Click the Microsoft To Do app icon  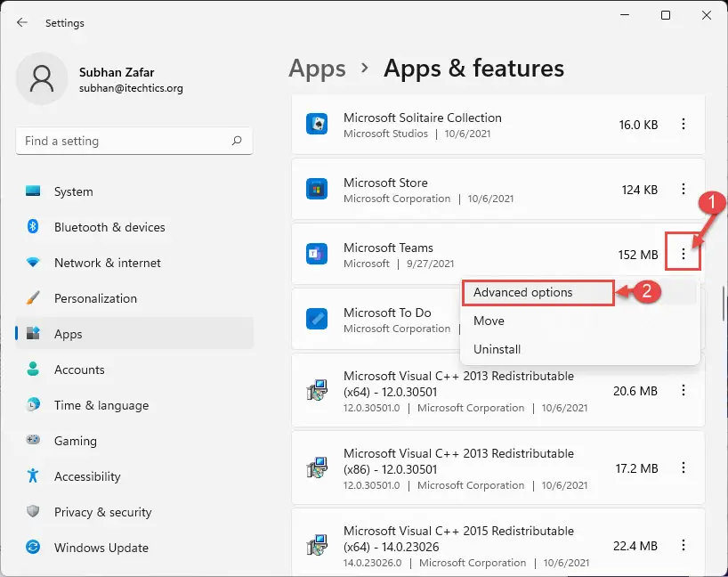point(317,319)
